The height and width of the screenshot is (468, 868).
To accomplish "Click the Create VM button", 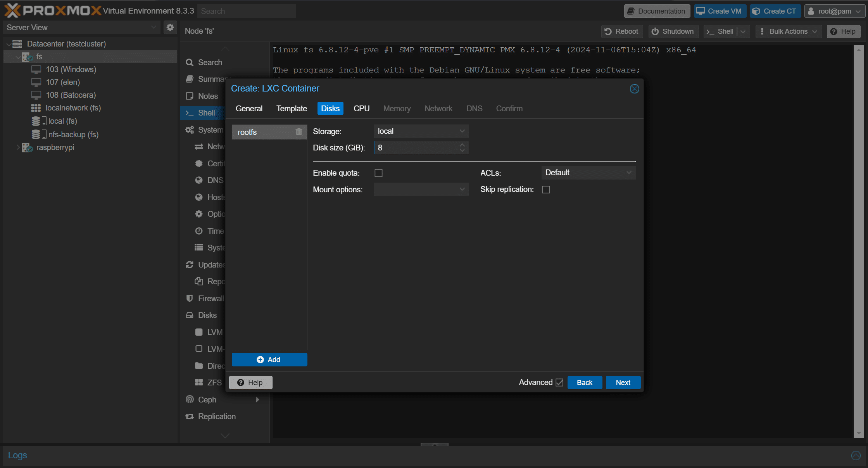I will [720, 11].
